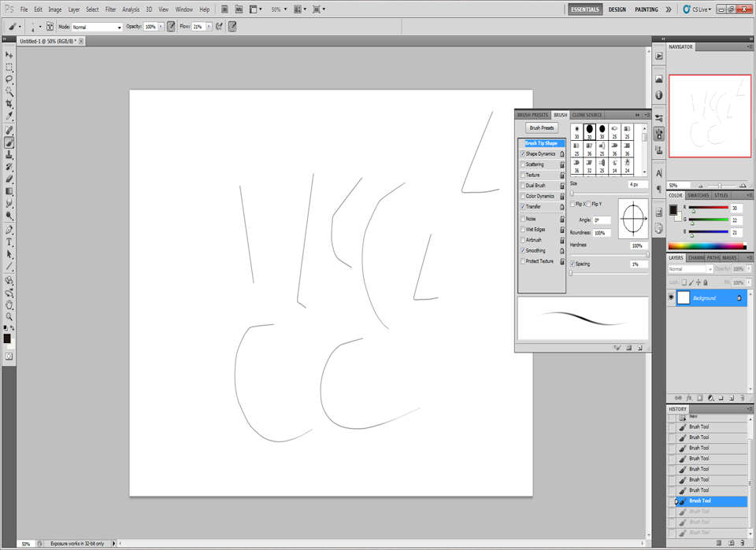Activate the Hand tool
Viewport: 756px width, 550px height.
9,305
